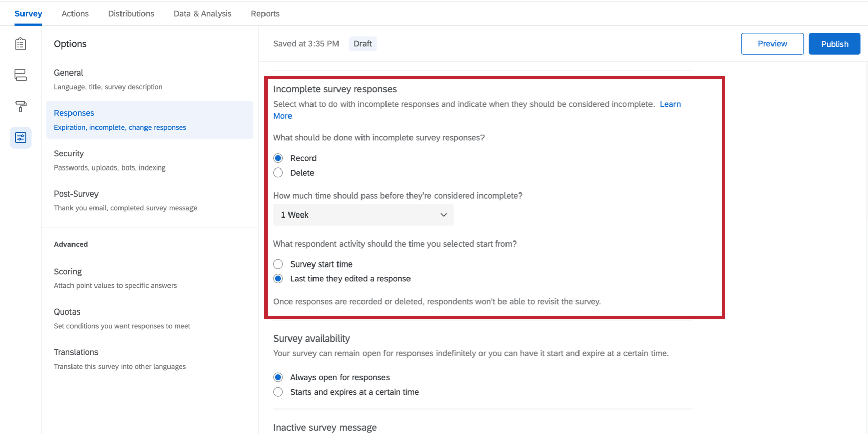Viewport: 868px width, 434px height.
Task: Open the survey options sliders icon
Action: [20, 137]
